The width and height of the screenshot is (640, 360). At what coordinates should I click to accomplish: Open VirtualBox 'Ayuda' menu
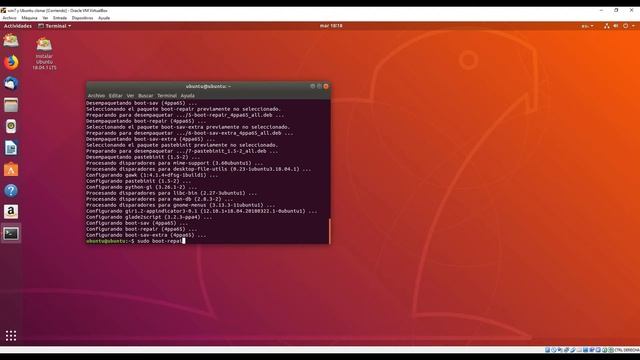click(x=104, y=18)
